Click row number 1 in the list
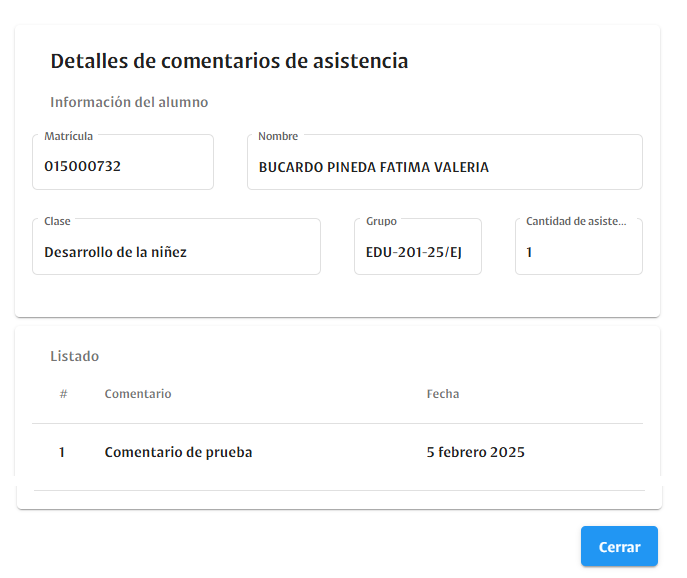 click(62, 452)
